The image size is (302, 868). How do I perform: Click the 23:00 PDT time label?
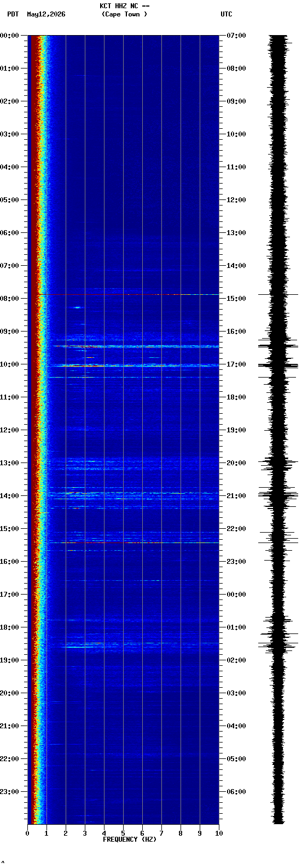10,792
